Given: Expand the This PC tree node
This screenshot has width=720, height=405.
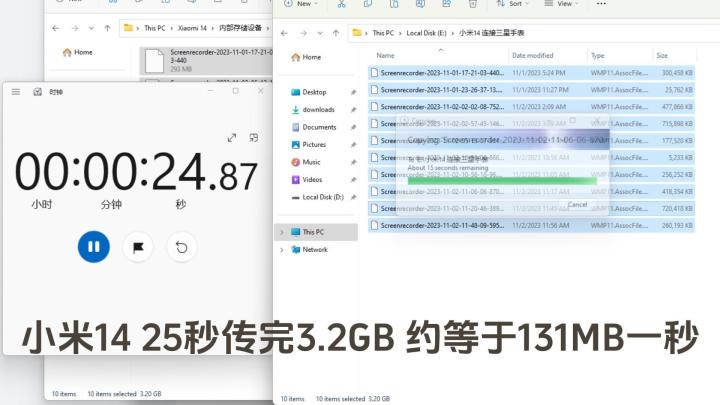Looking at the screenshot, I should (x=281, y=232).
